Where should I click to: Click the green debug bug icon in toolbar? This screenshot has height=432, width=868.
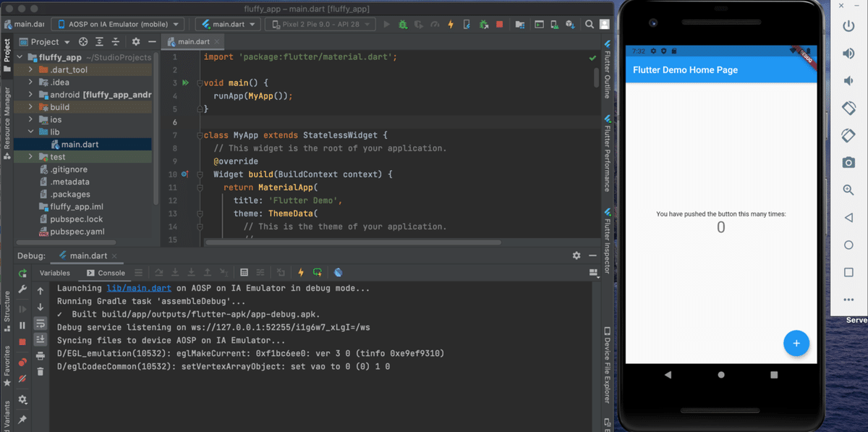[403, 24]
